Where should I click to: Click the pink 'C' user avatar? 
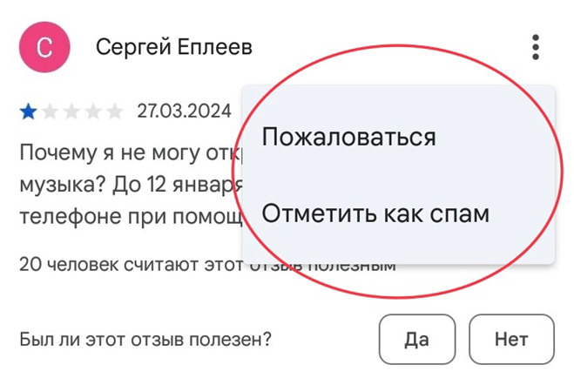[44, 47]
